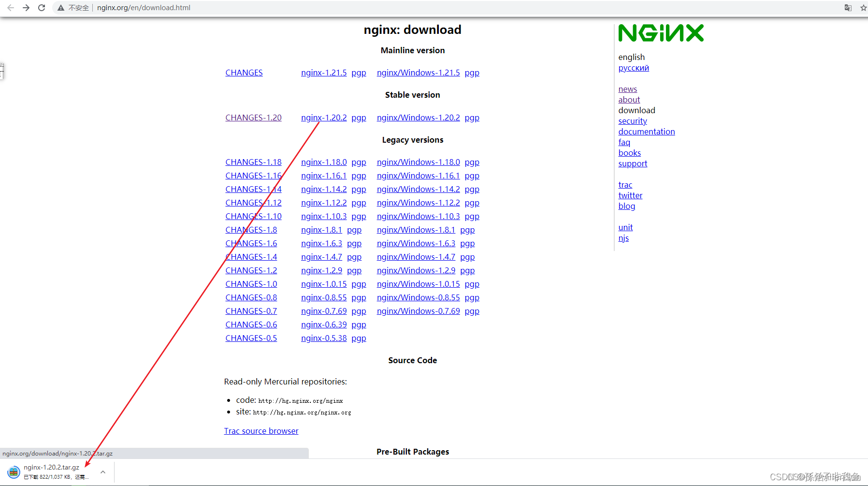The image size is (868, 486).
Task: Go to the news page
Action: (x=627, y=89)
